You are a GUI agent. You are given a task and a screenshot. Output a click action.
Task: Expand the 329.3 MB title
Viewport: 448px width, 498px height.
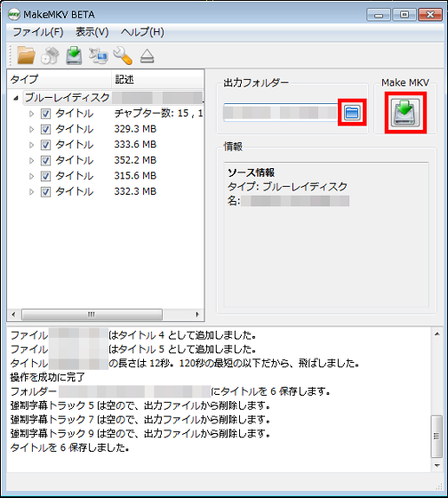31,129
